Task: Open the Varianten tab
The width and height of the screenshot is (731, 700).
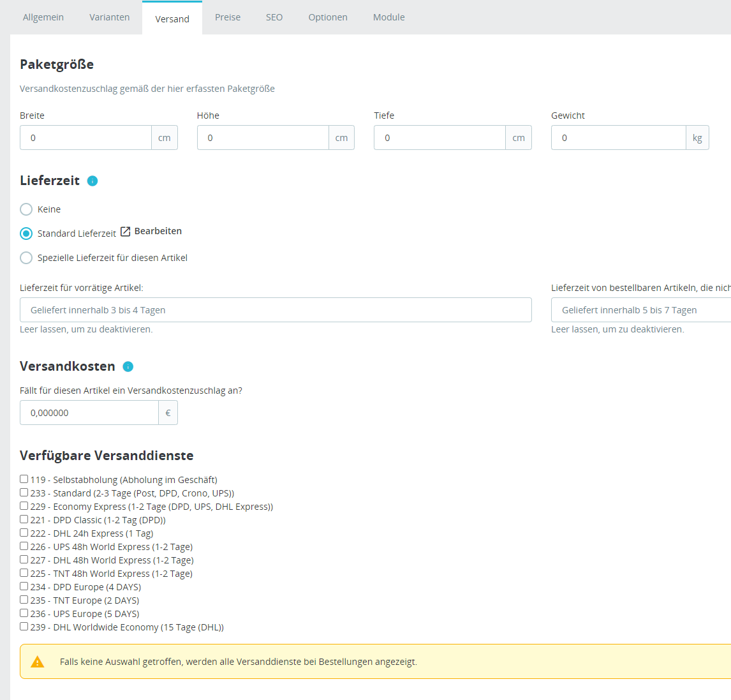Action: point(110,17)
